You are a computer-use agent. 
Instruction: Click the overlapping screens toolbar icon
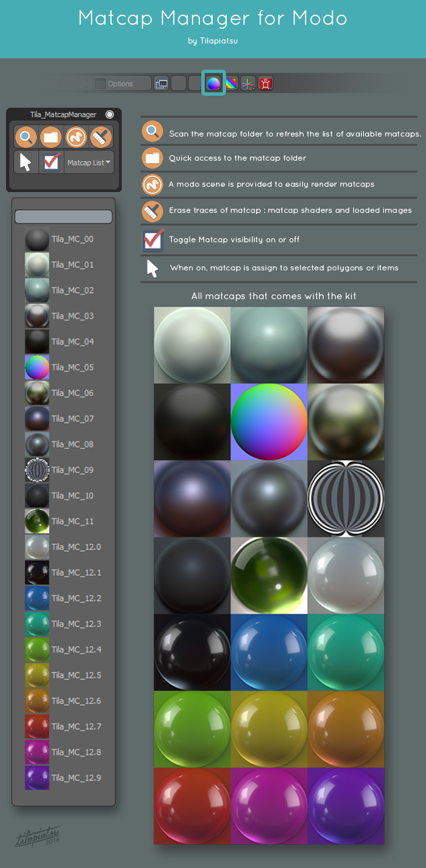pos(161,84)
